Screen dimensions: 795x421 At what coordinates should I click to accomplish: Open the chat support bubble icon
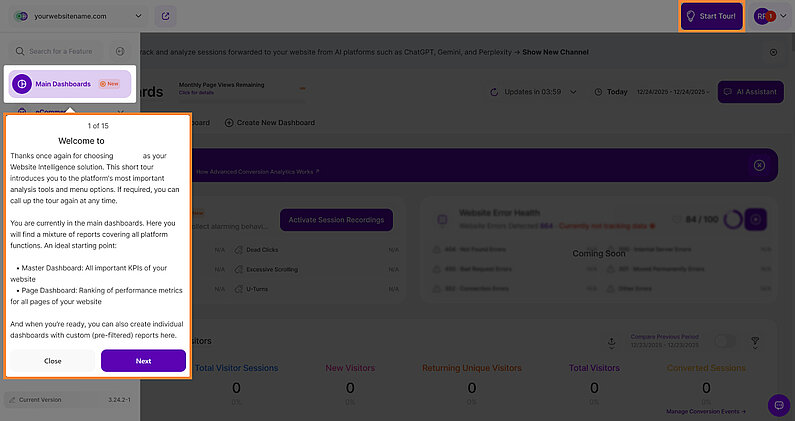pyautogui.click(x=778, y=405)
